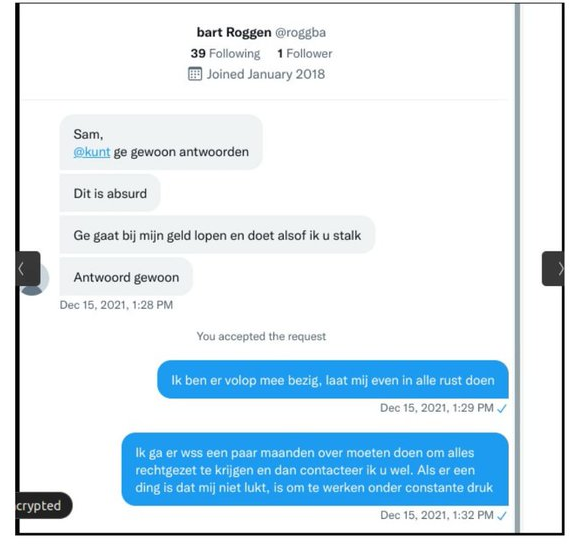View the 1 Follower list

pyautogui.click(x=305, y=53)
